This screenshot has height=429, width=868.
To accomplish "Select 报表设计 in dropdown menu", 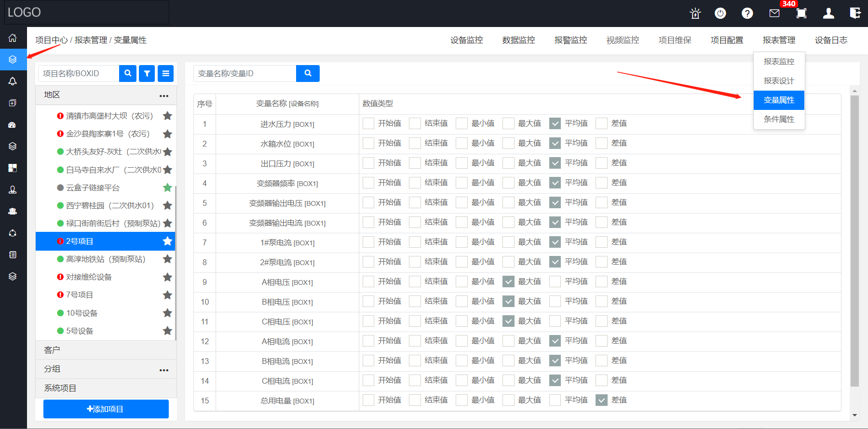I will pyautogui.click(x=779, y=81).
